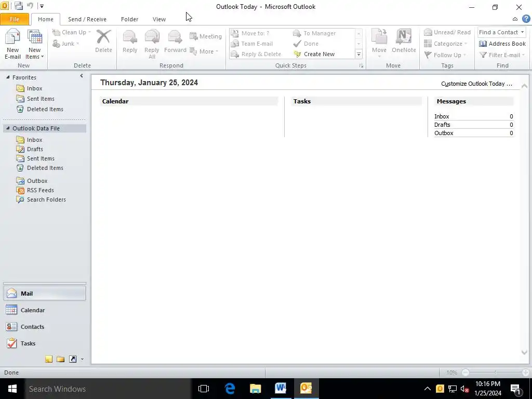Expand the Quick Steps gallery
The height and width of the screenshot is (399, 532).
click(358, 54)
